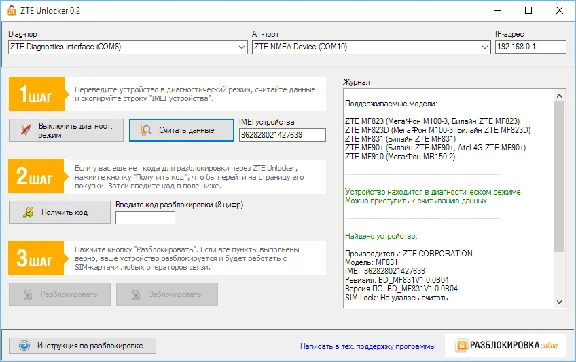Click the magnifier icon on read data button

coord(146,130)
